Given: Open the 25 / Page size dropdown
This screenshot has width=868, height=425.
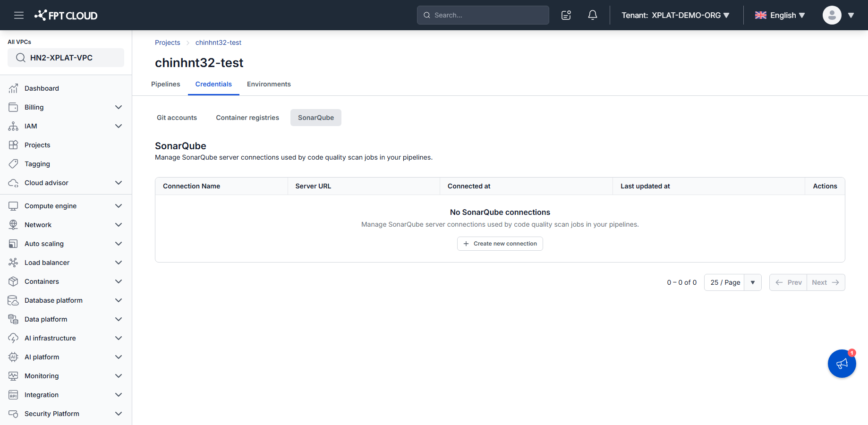Looking at the screenshot, I should [x=732, y=282].
